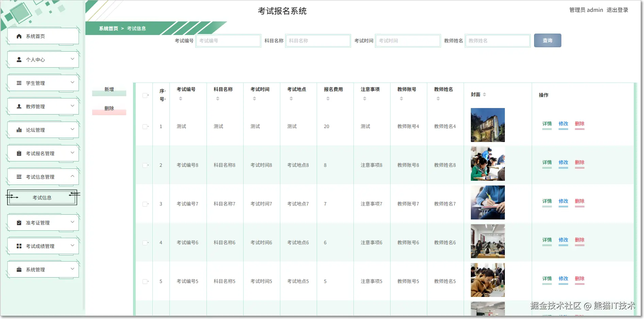Click the 查询 search button
Screen dimensions: 644x319
(x=547, y=40)
